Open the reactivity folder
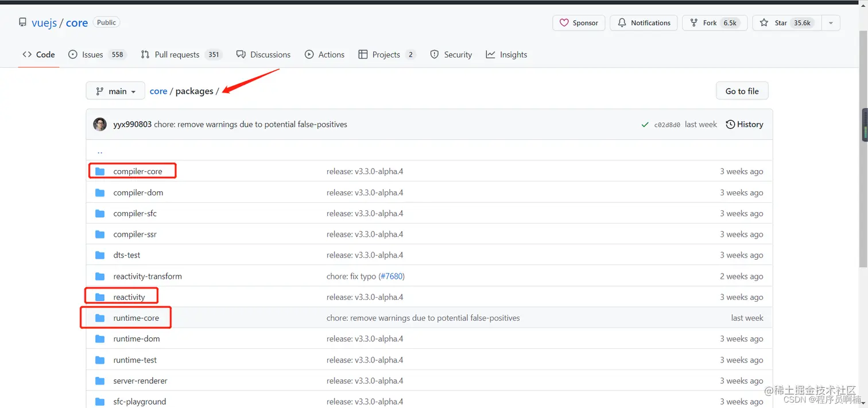 (x=129, y=297)
